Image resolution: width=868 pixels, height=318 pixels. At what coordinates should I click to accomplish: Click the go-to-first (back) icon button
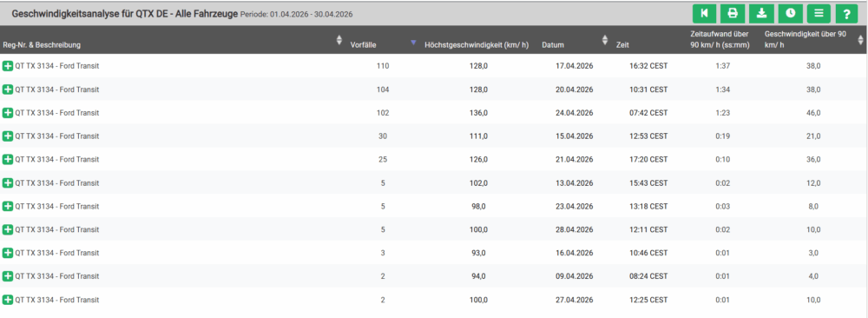[x=704, y=13]
